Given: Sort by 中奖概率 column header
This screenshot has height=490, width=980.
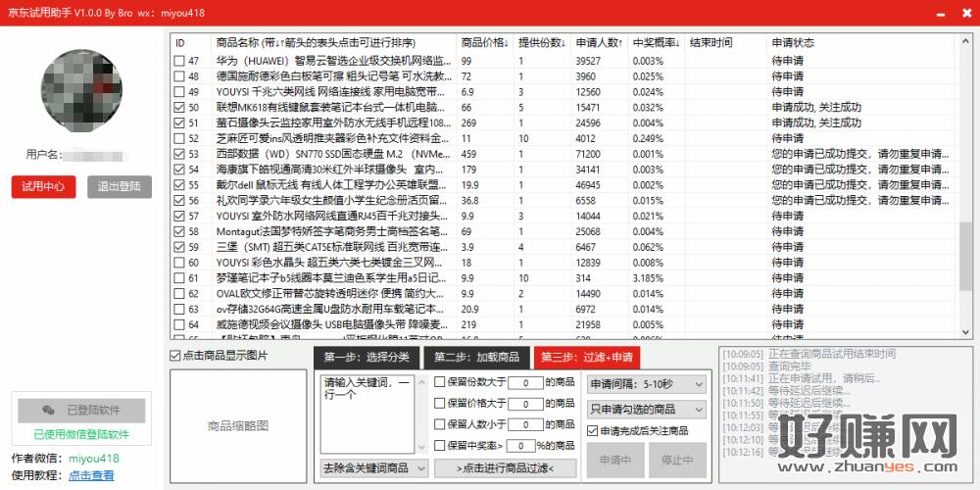Looking at the screenshot, I should (x=657, y=43).
